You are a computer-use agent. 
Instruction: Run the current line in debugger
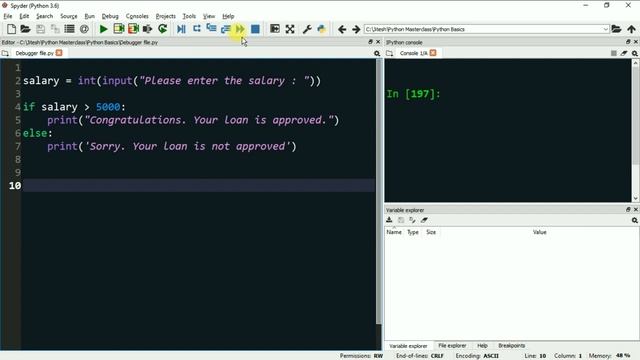pos(197,29)
